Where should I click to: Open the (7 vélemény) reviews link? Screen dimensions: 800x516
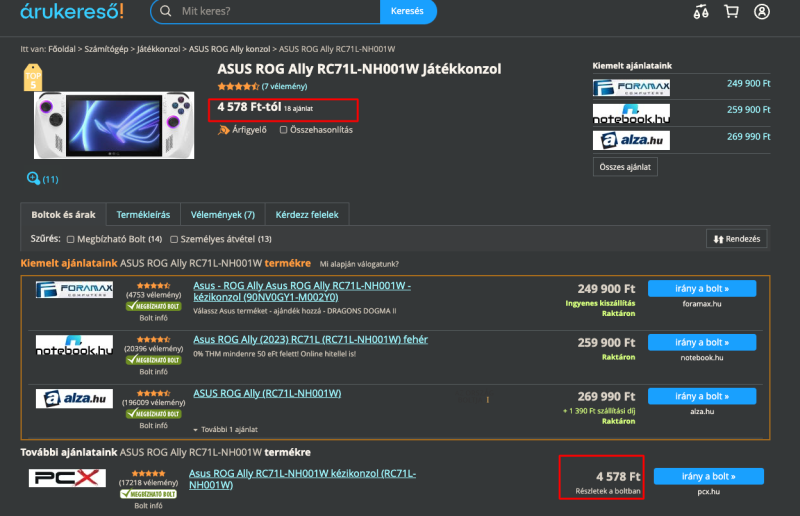[285, 86]
